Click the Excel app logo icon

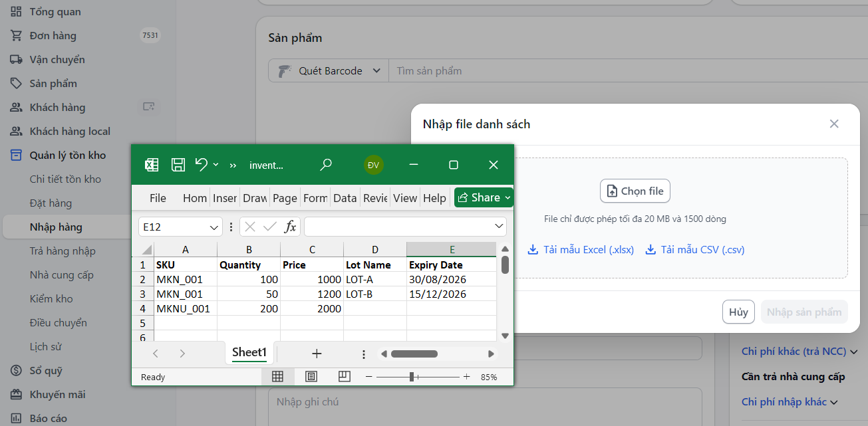tap(152, 165)
